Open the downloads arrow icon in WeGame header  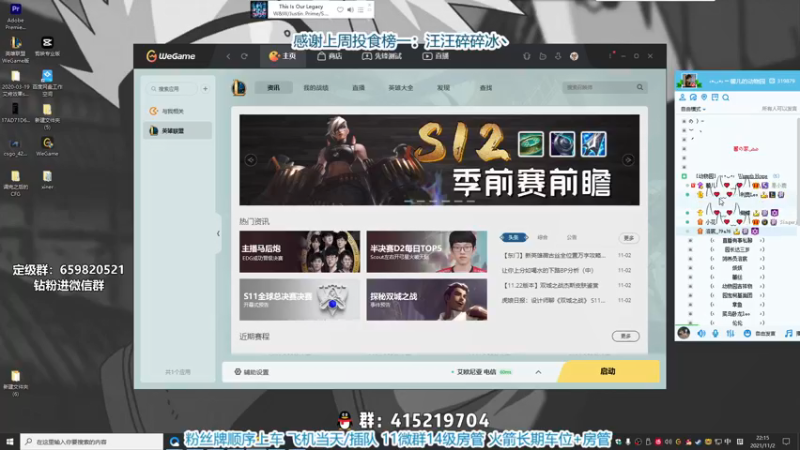pyautogui.click(x=558, y=56)
